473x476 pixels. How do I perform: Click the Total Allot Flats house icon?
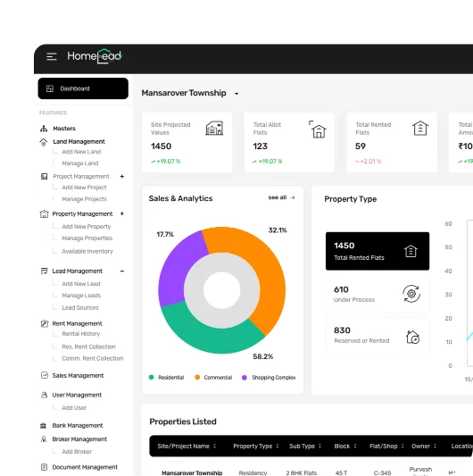click(x=318, y=129)
